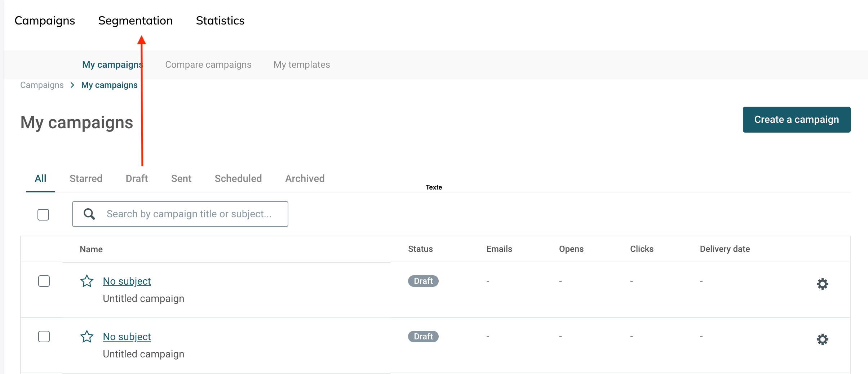Click the Status column header
The width and height of the screenshot is (868, 374).
pos(420,249)
